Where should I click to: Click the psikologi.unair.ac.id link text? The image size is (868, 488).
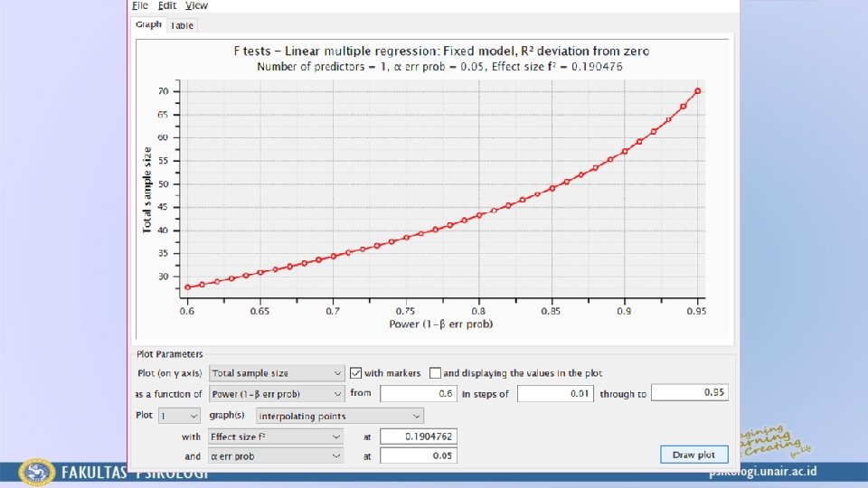click(763, 472)
